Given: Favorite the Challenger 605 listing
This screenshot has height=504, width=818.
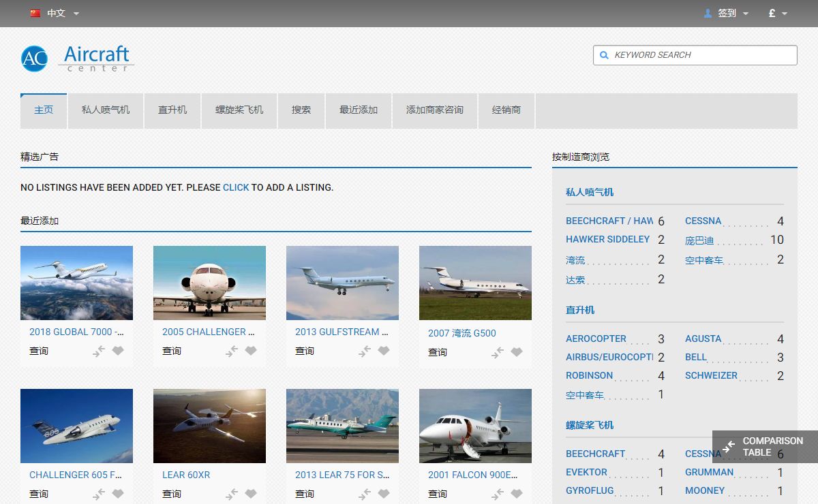Looking at the screenshot, I should (118, 494).
